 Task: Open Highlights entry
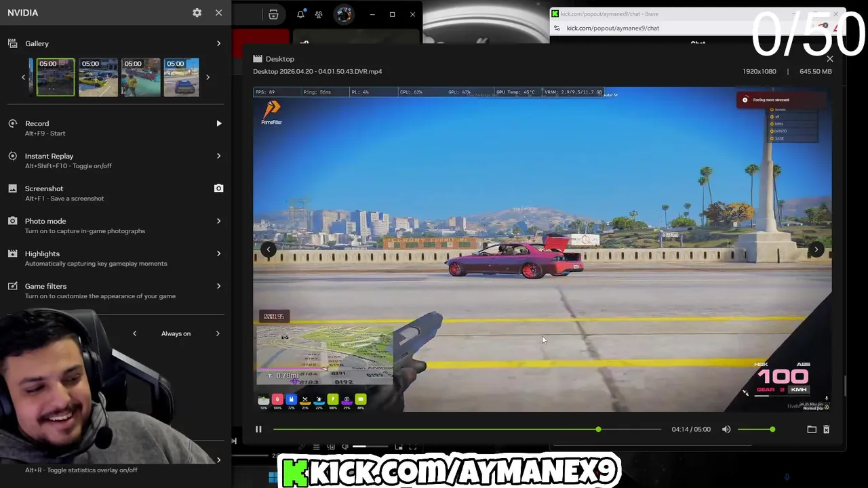click(115, 258)
